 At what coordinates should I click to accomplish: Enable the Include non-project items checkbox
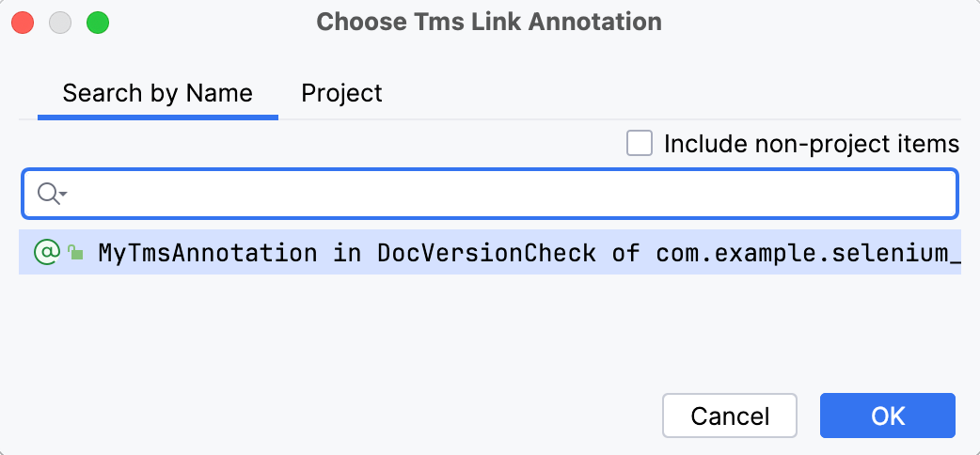pyautogui.click(x=640, y=144)
